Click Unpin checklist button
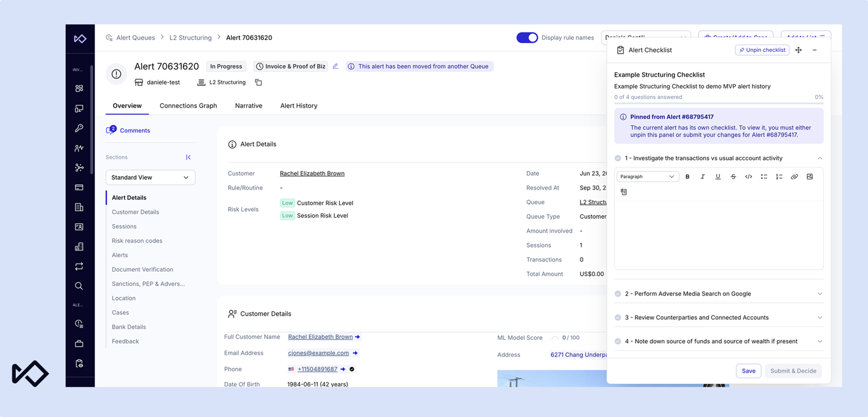 click(x=762, y=50)
